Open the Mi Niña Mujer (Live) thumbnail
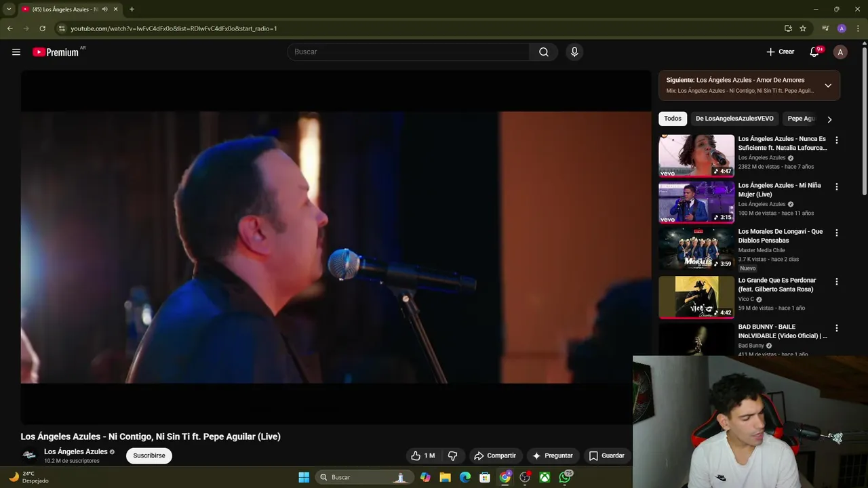This screenshot has height=488, width=868. click(696, 202)
